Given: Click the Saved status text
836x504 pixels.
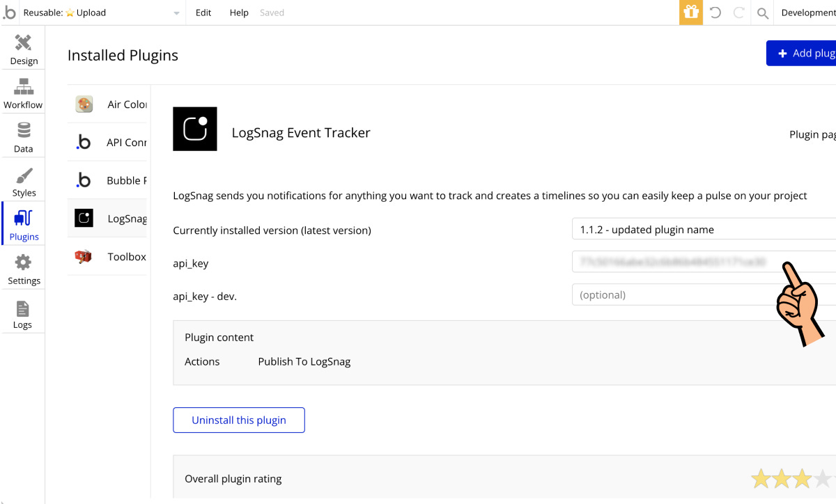Looking at the screenshot, I should [272, 13].
